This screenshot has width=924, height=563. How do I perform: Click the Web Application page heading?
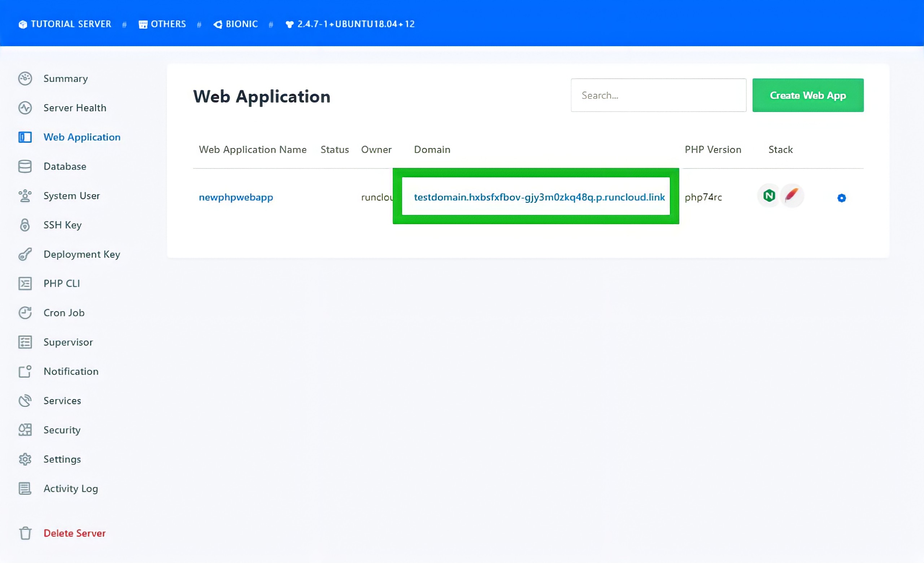click(x=262, y=97)
